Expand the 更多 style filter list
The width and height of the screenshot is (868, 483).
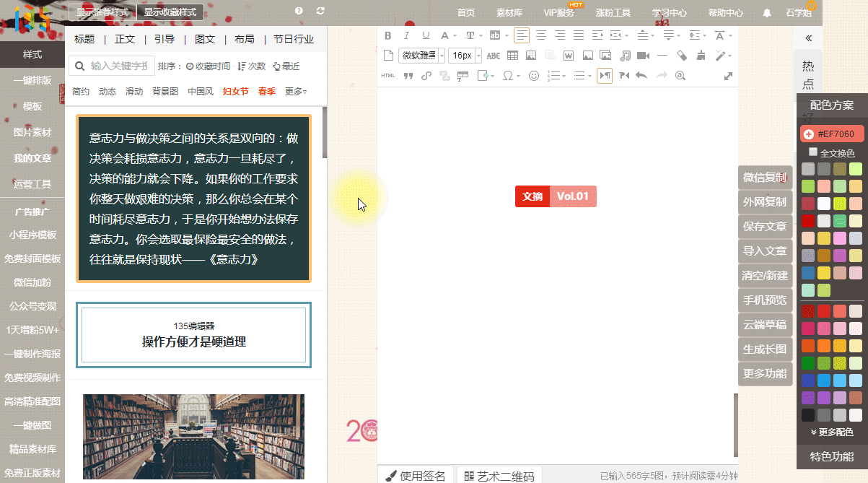click(x=295, y=92)
